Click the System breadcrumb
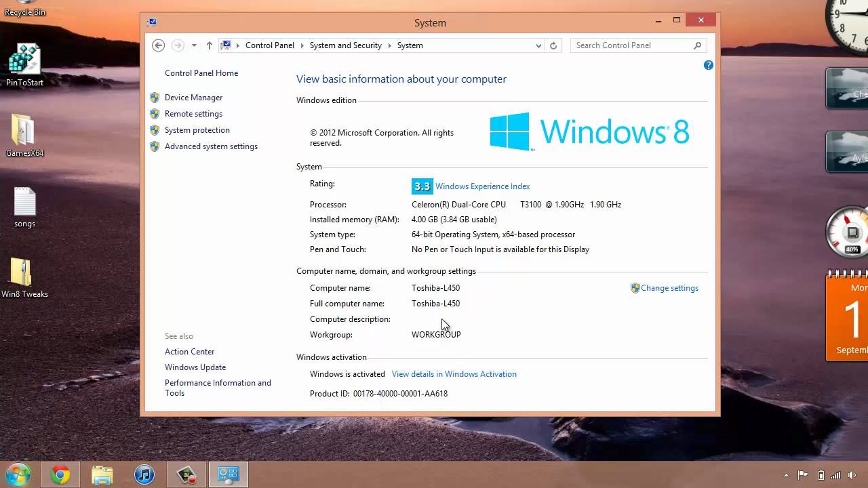 click(410, 45)
